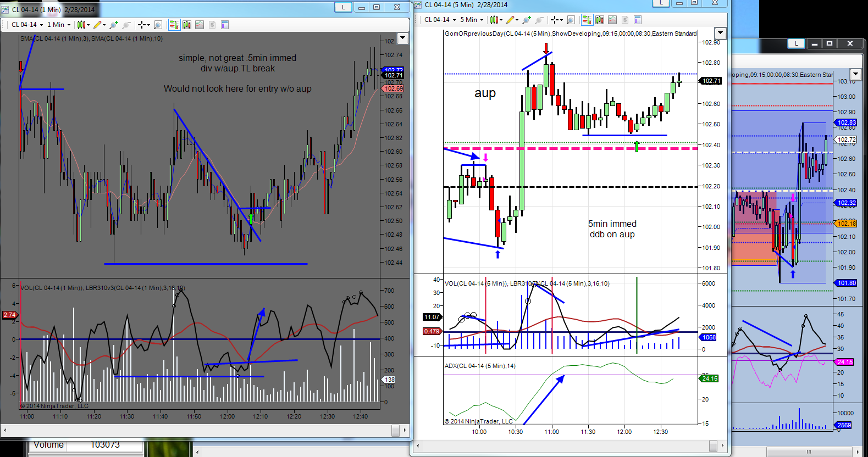Click the 1 Min chart window title icon
This screenshot has width=868, height=457.
click(x=5, y=9)
